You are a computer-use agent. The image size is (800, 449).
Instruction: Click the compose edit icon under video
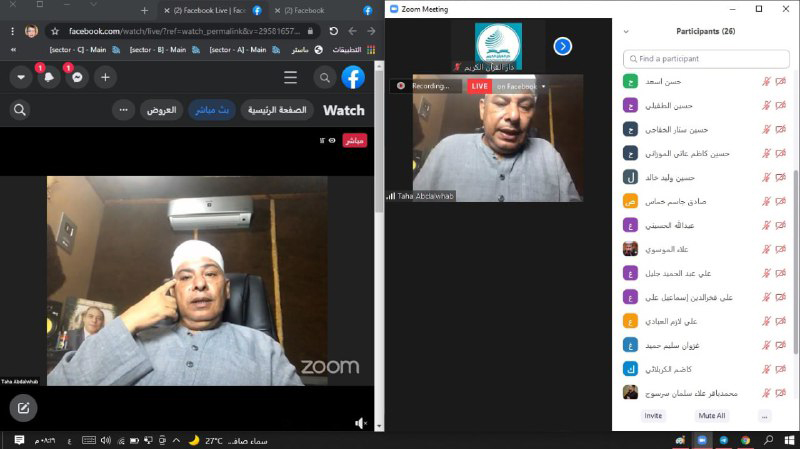(23, 408)
